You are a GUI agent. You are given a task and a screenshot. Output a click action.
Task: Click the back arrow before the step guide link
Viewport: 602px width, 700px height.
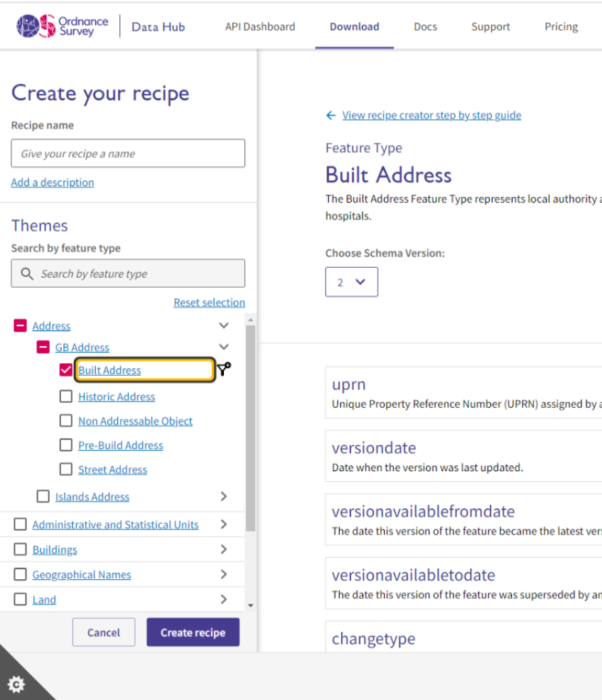click(330, 115)
